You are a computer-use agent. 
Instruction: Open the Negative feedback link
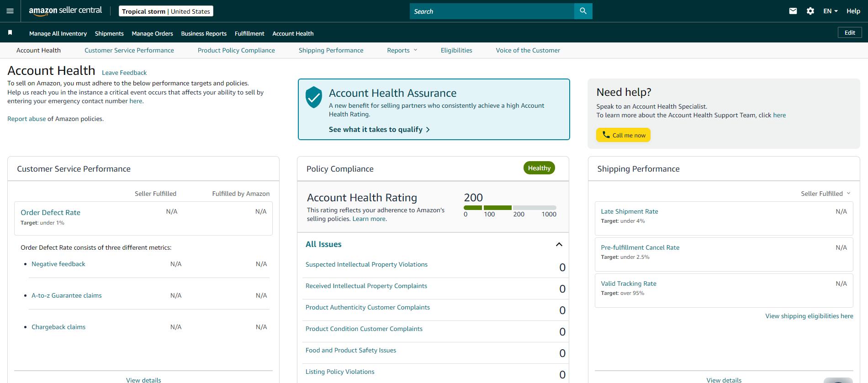(x=58, y=264)
